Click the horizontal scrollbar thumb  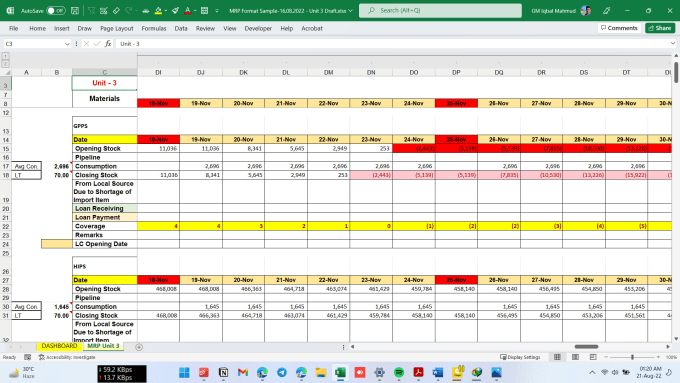(586, 347)
